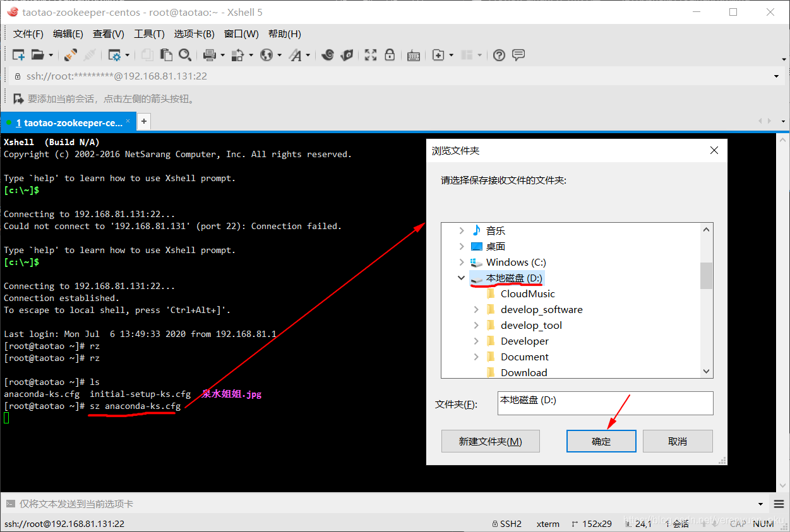Expand the 桌面 folder node
790x532 pixels.
pyautogui.click(x=462, y=246)
